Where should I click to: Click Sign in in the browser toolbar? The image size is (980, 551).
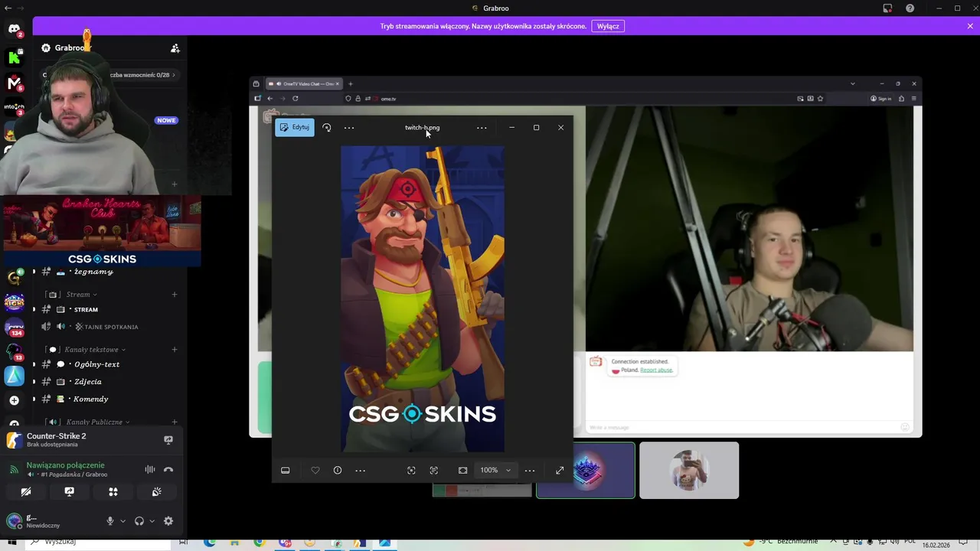click(881, 98)
